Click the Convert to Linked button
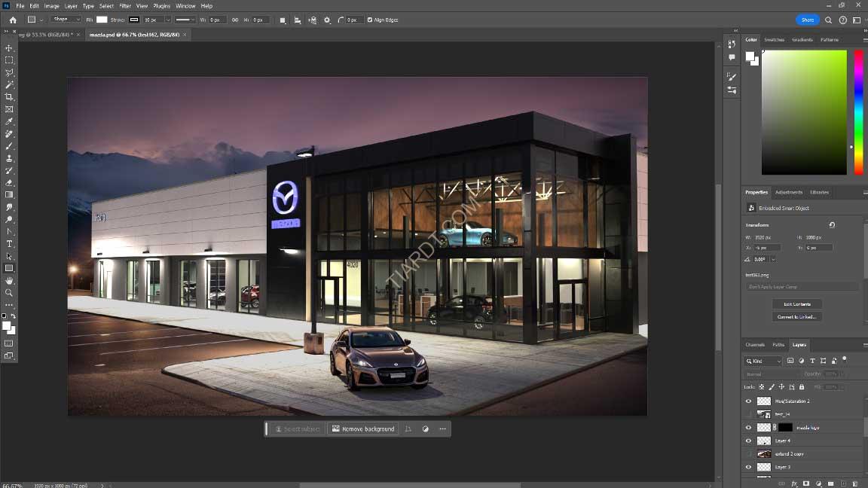Screen dimensions: 868x488 (797, 317)
